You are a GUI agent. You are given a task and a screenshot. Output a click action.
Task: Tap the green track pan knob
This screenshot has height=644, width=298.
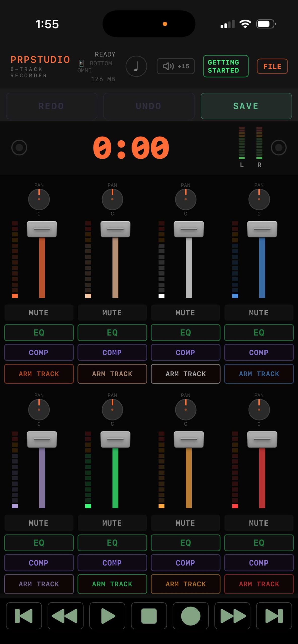pyautogui.click(x=112, y=410)
